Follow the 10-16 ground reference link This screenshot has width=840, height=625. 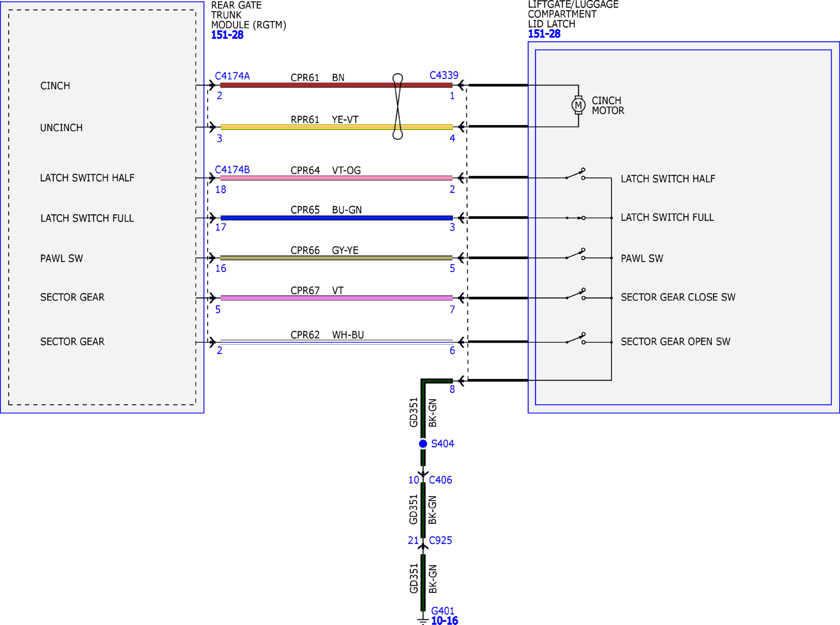[x=444, y=621]
